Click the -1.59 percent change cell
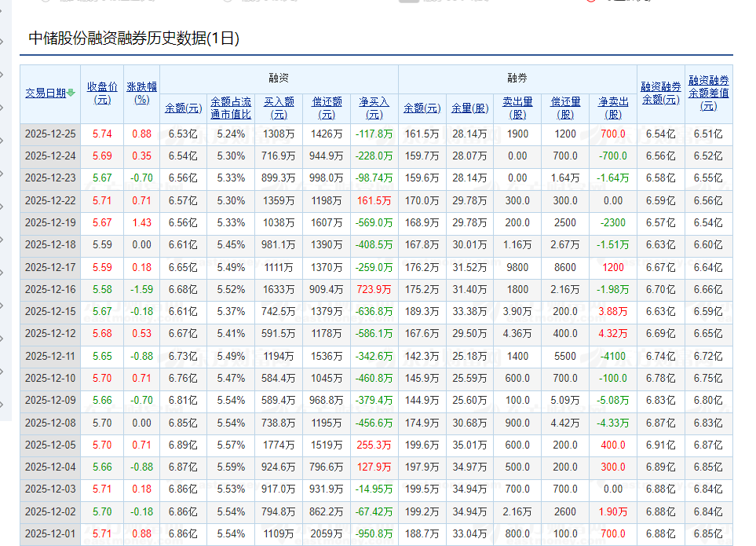 pos(142,290)
